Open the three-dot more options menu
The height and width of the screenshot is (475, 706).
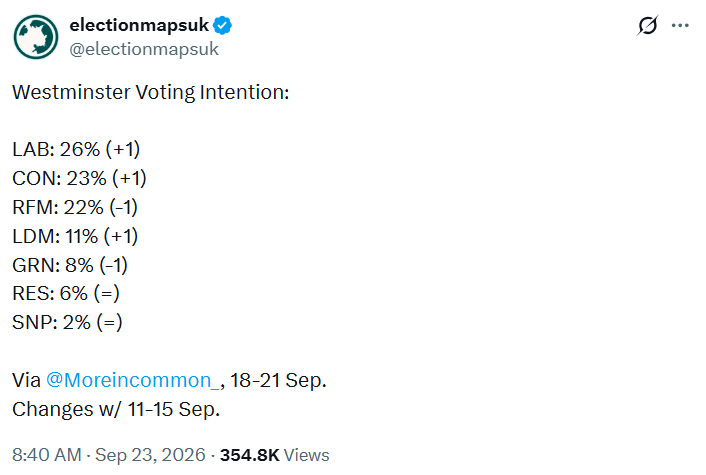coord(680,26)
